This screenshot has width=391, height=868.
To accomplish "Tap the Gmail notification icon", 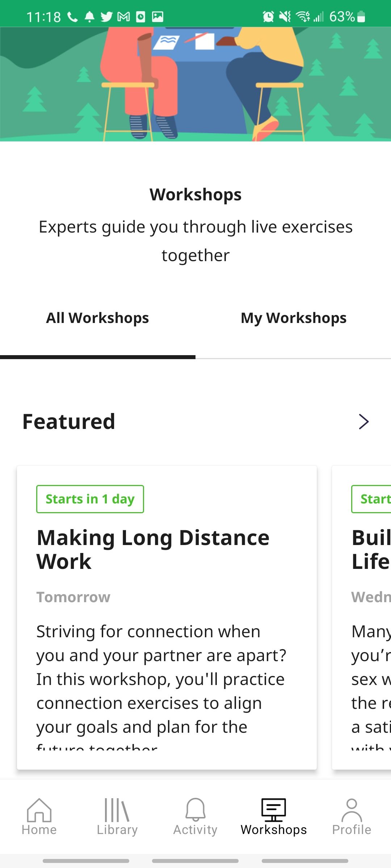I will (x=124, y=17).
